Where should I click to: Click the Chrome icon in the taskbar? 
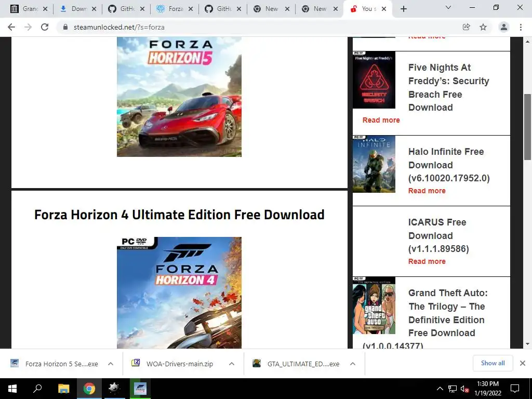click(89, 389)
